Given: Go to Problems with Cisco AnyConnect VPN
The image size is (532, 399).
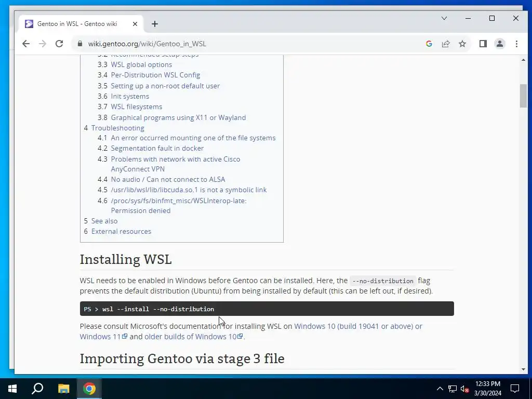Looking at the screenshot, I should tap(176, 164).
